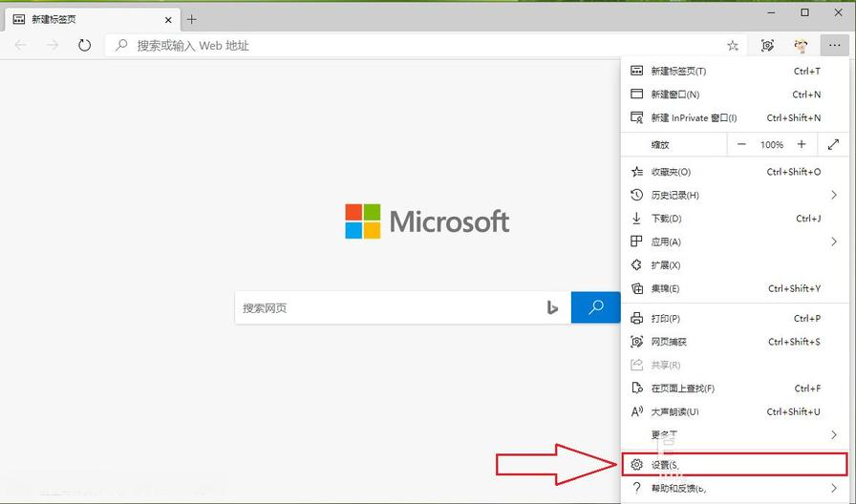Enter full screen via the expand arrows
The image size is (856, 504).
coord(833,144)
